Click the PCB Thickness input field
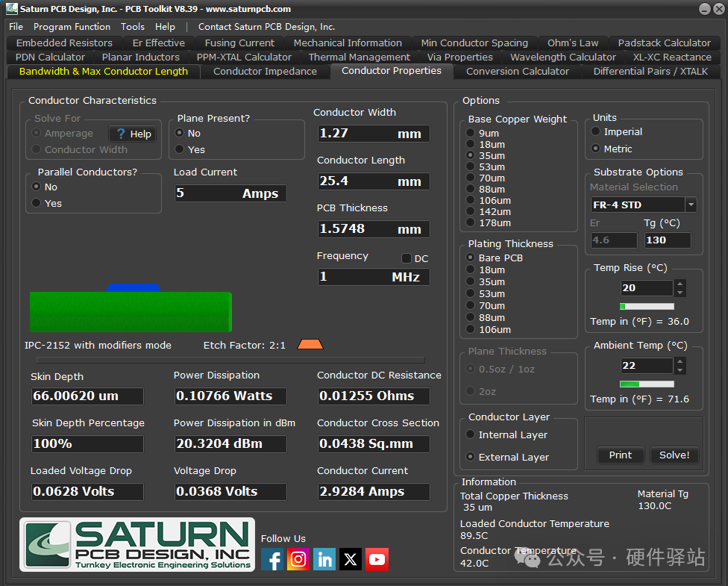The width and height of the screenshot is (728, 586). [374, 229]
